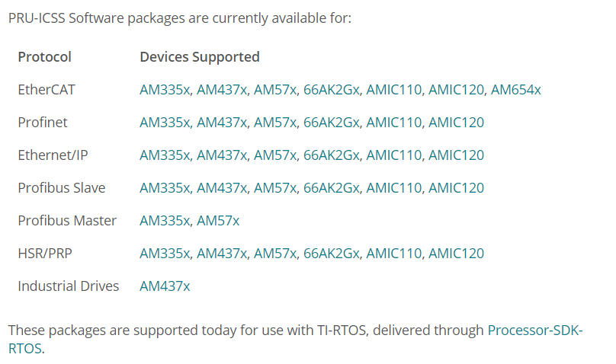
Task: Open AMIC120 link in EtherCAT row
Action: (x=456, y=90)
